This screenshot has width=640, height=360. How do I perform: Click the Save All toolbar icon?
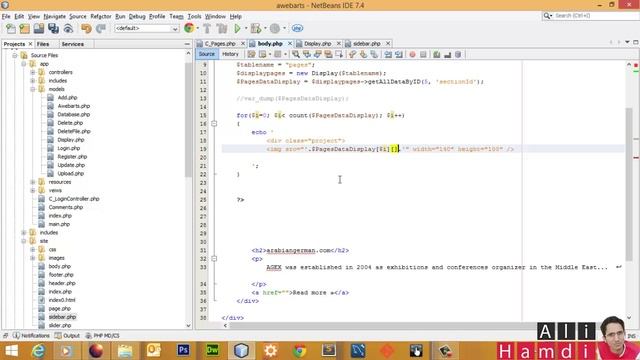click(x=53, y=28)
